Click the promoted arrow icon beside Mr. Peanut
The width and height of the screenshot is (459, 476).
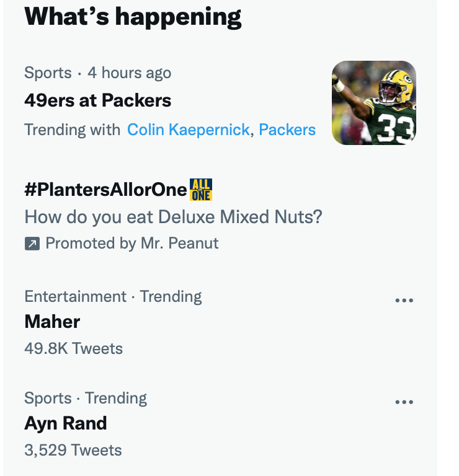32,244
